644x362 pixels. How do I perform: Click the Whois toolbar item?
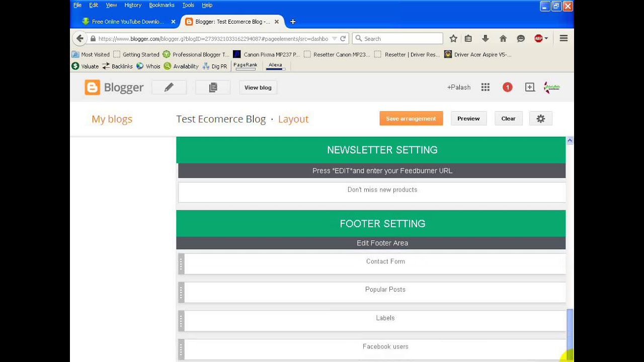148,66
